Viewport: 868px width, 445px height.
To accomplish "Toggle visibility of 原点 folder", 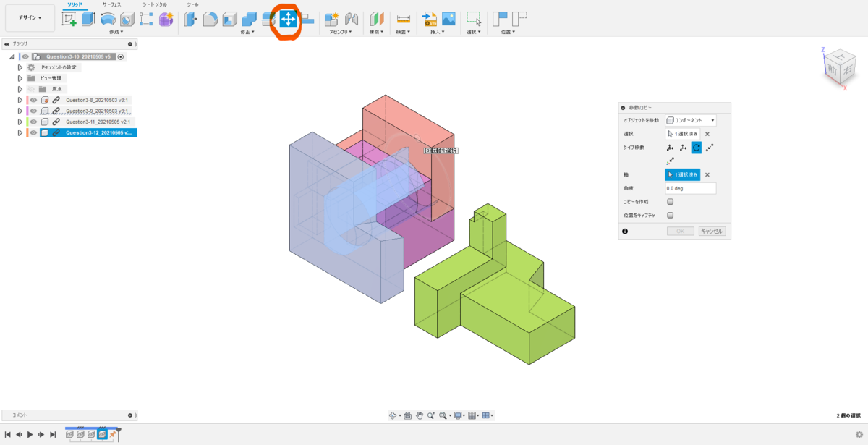I will (32, 89).
